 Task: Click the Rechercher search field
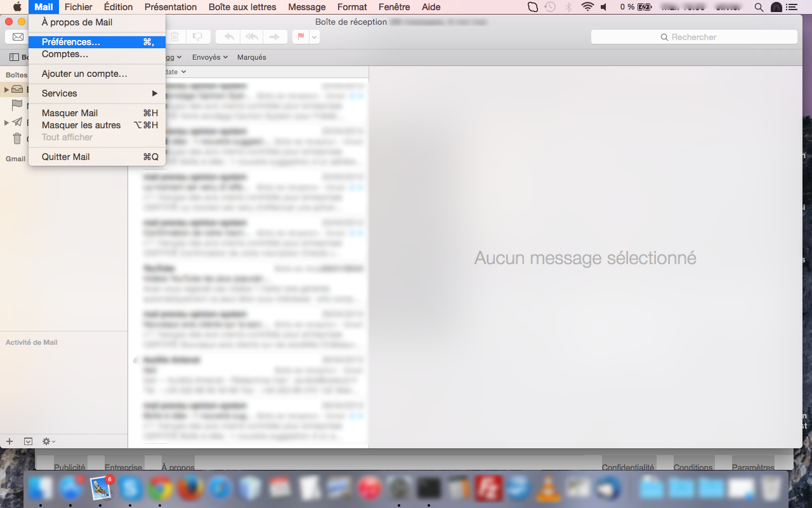[x=694, y=37]
